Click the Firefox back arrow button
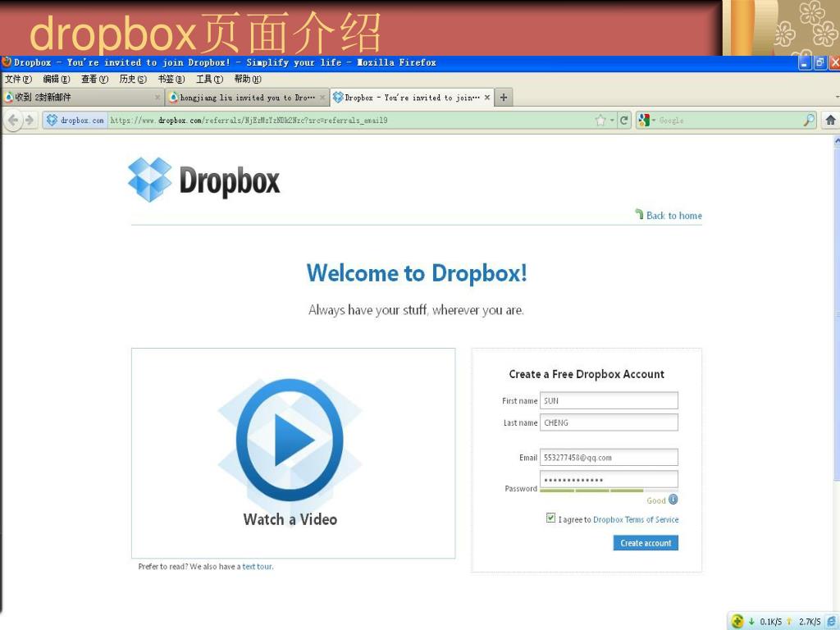 pyautogui.click(x=13, y=121)
